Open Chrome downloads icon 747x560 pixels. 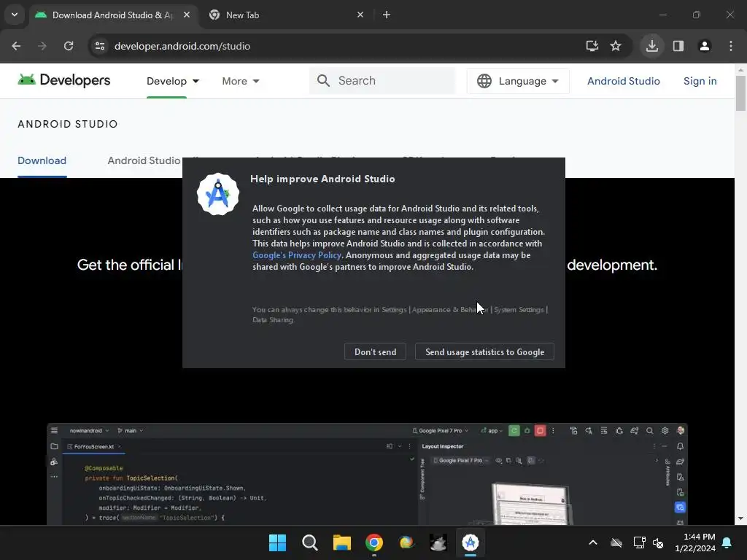click(x=651, y=46)
